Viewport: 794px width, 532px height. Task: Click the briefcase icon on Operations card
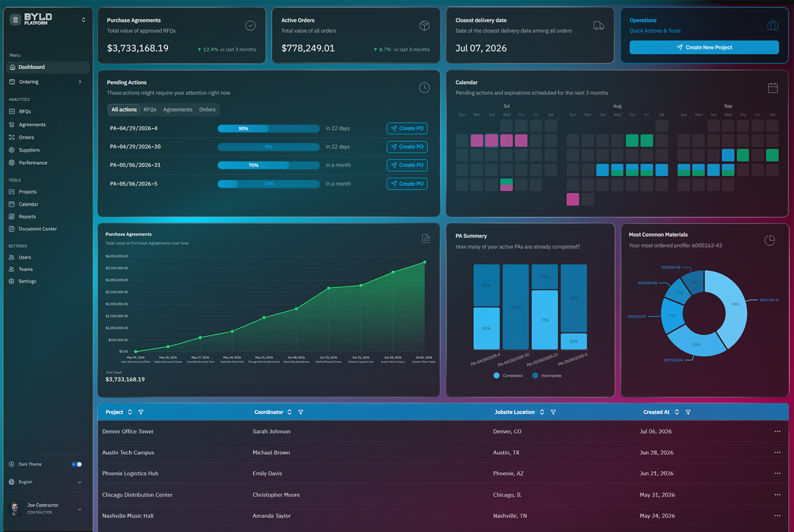(773, 25)
